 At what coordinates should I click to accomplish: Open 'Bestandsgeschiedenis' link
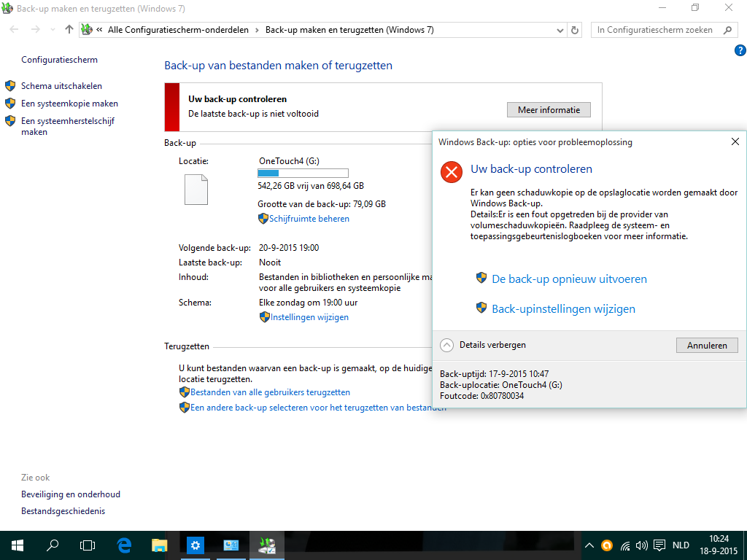[x=63, y=511]
